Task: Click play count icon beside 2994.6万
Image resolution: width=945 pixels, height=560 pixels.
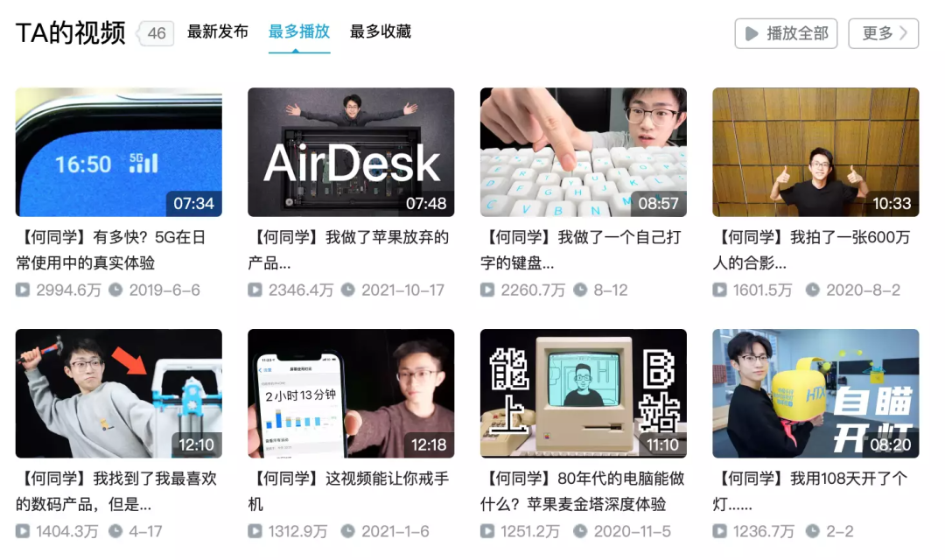Action: 24,290
